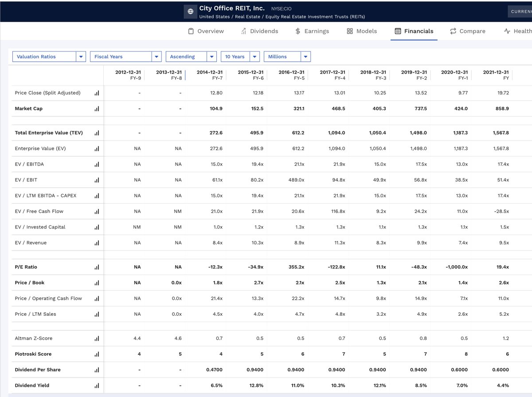Open chart icon for Piotroski Score row

[x=97, y=354]
